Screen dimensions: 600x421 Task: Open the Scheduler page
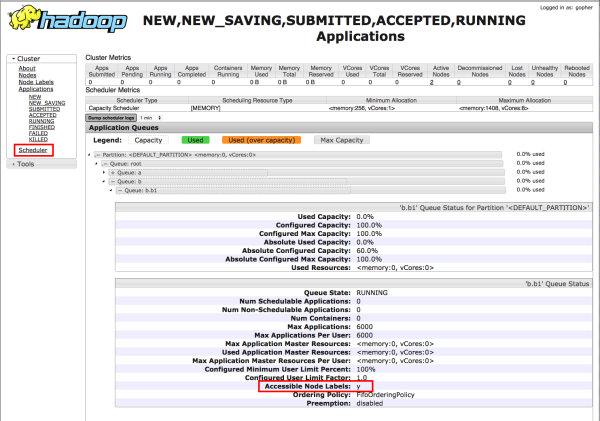point(32,150)
